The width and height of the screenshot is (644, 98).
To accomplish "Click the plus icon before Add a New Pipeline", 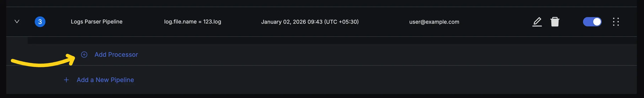I will point(66,80).
